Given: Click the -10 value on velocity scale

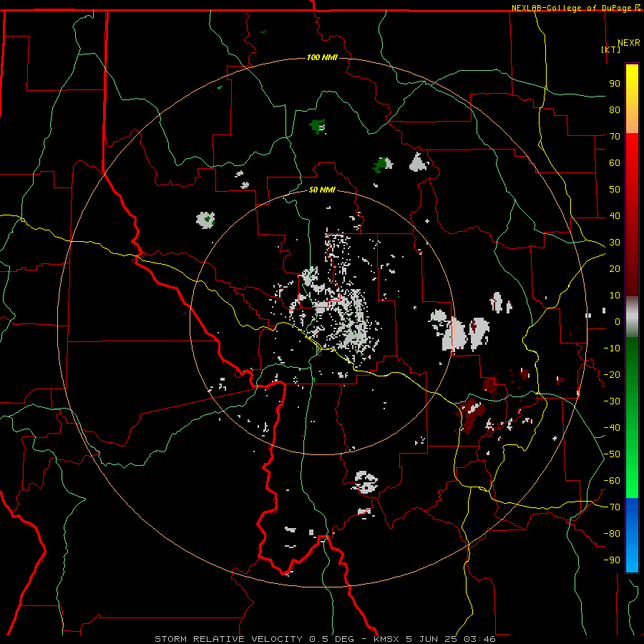Looking at the screenshot, I should 612,348.
